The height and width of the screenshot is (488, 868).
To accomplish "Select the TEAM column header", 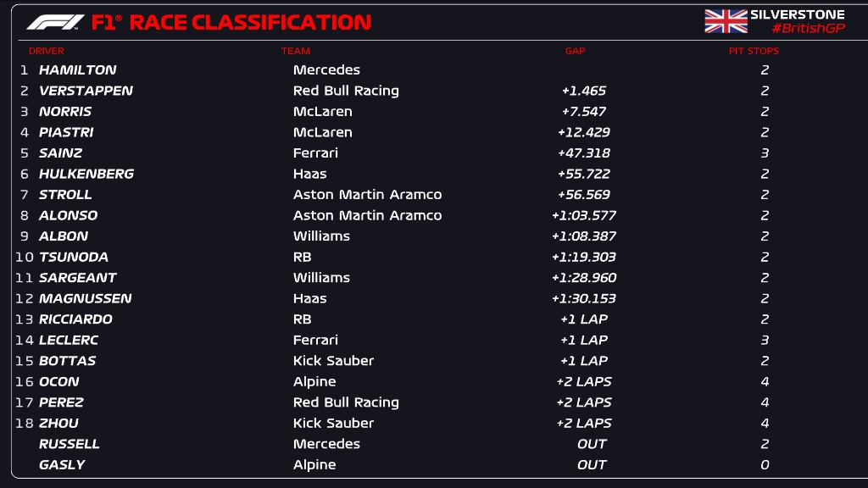I will tap(296, 51).
